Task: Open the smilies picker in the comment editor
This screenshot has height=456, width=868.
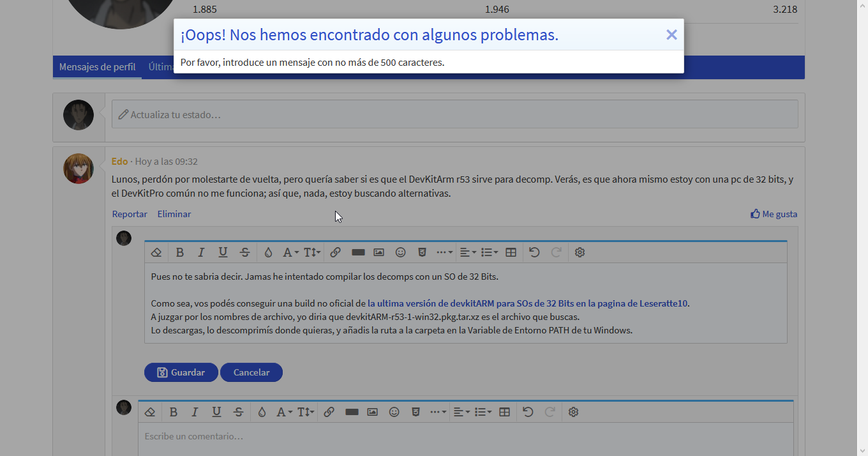Action: [x=394, y=412]
